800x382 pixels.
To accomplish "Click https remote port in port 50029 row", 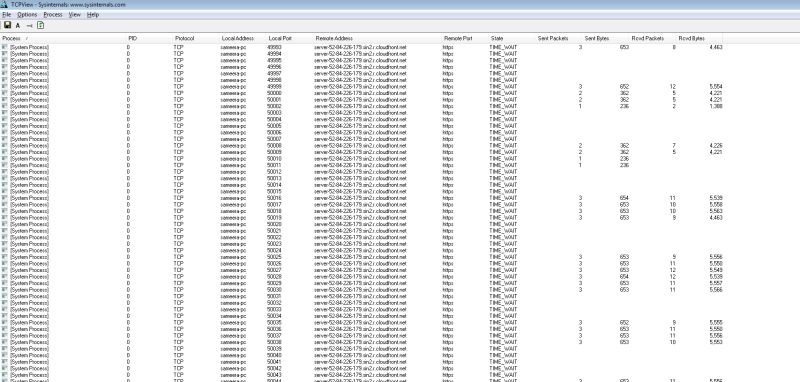I will (448, 283).
